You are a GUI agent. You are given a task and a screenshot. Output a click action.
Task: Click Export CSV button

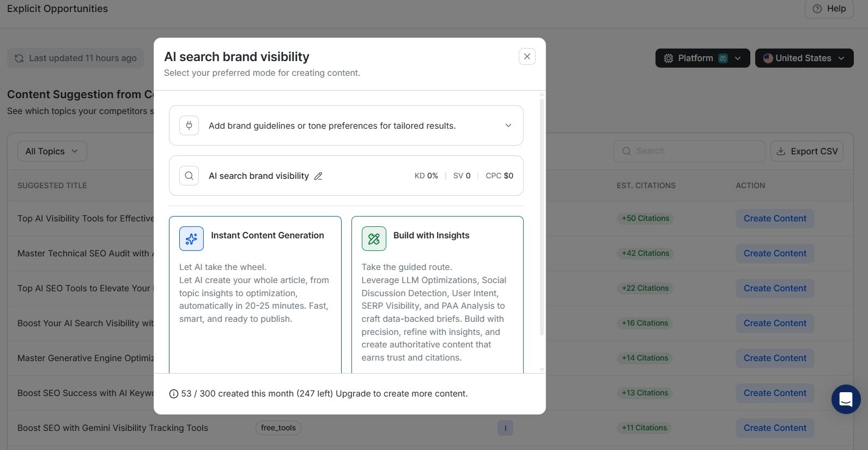pos(806,151)
